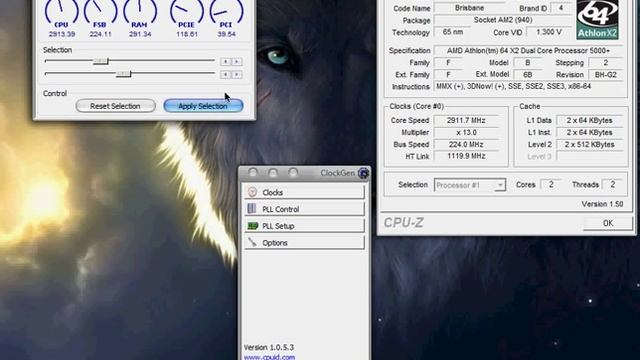The width and height of the screenshot is (640, 360).
Task: Click the ClockGen logo icon in title bar
Action: pos(363,173)
